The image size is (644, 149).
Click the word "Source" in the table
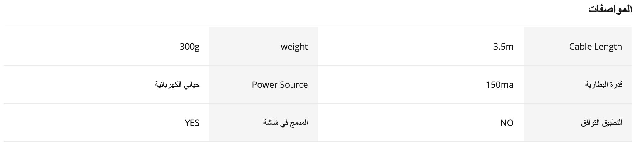point(294,85)
